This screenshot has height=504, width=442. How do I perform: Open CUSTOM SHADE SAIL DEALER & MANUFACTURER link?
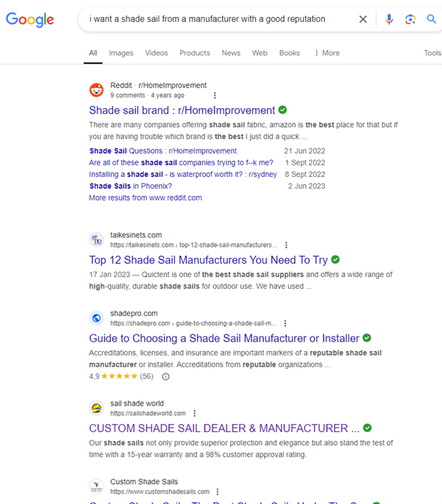(224, 428)
